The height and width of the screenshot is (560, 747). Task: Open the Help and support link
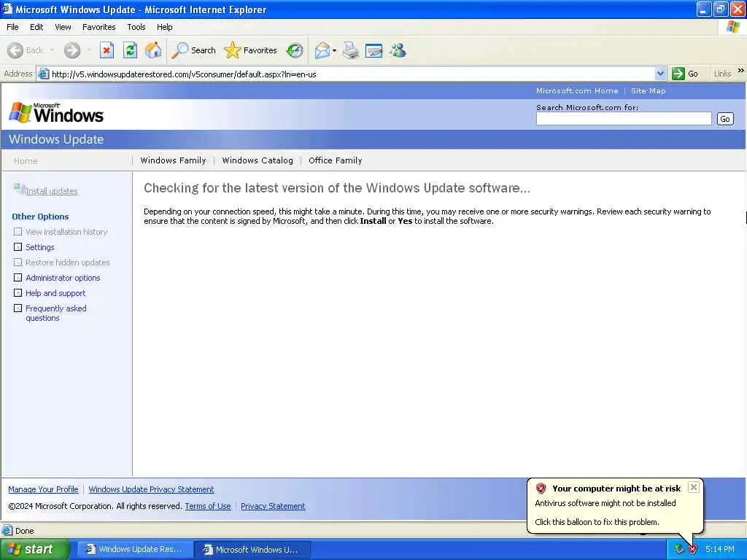point(55,293)
